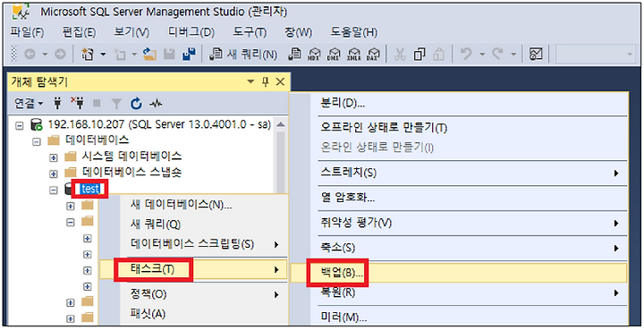Refresh the Object Explorer tree

pyautogui.click(x=136, y=104)
